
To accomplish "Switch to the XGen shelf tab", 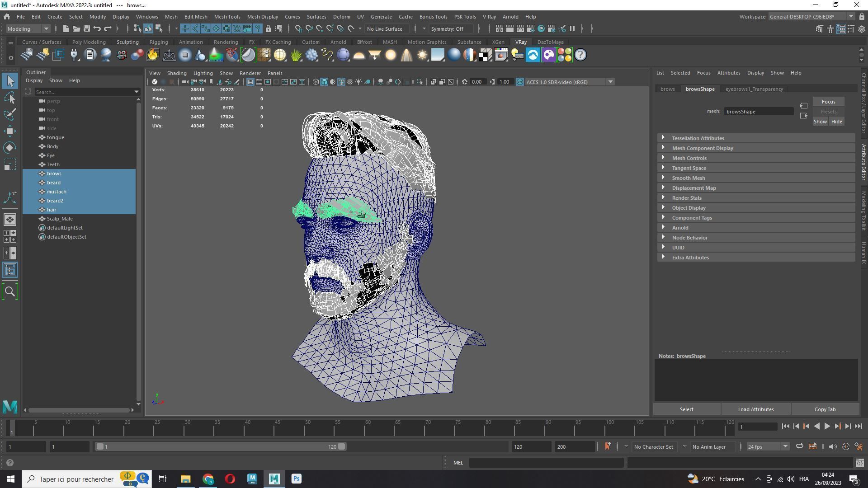I will [x=498, y=42].
